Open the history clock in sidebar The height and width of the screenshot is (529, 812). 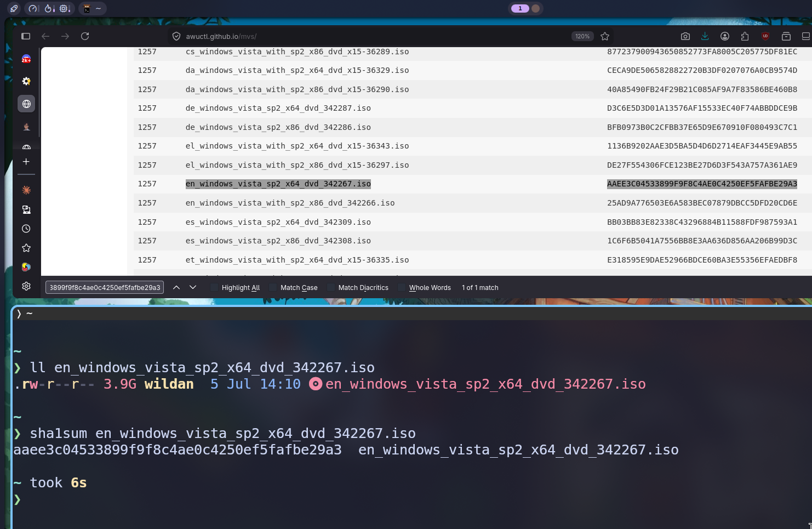point(26,229)
